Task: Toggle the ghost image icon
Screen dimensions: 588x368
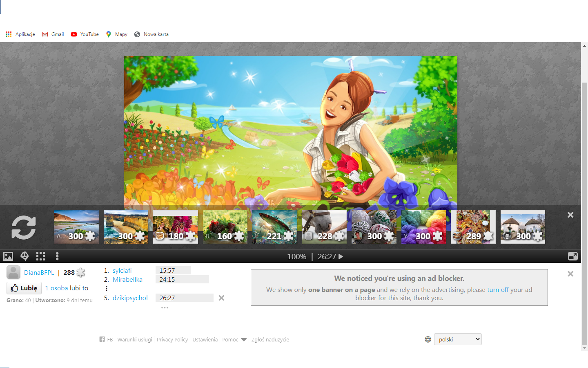Action: [x=24, y=256]
